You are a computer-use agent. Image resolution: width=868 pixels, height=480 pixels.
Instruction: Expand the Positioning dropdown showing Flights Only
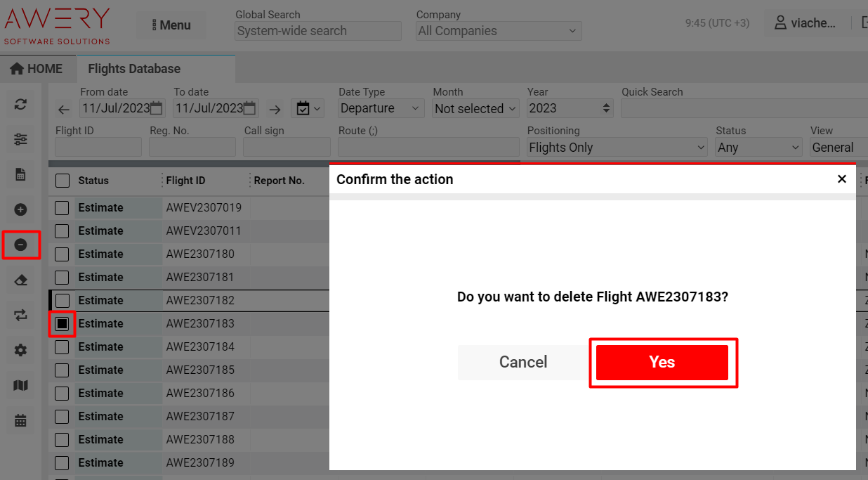pyautogui.click(x=617, y=148)
